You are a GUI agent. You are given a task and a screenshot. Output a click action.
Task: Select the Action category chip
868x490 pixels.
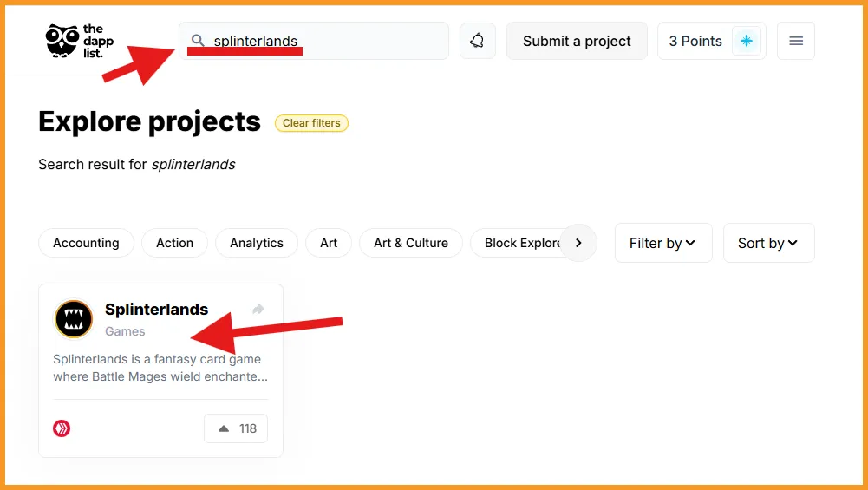pyautogui.click(x=174, y=243)
